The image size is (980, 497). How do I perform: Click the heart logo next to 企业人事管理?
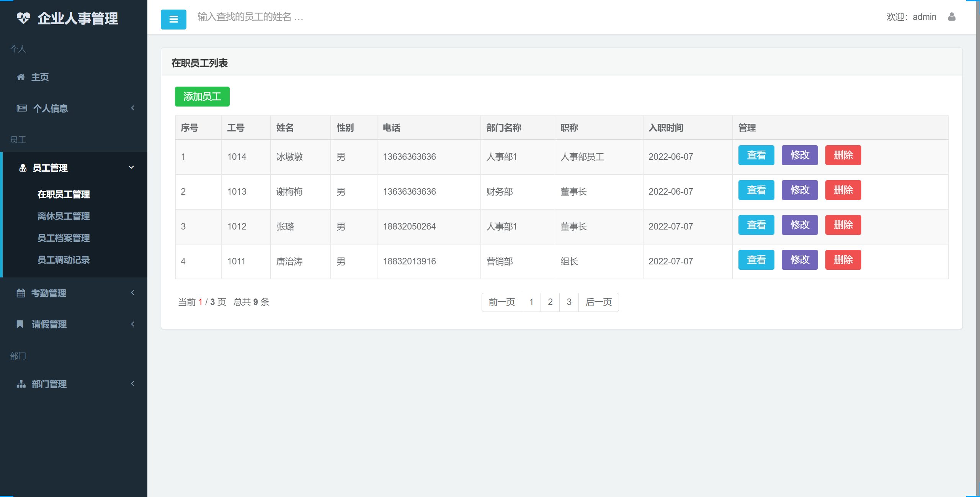pyautogui.click(x=24, y=17)
